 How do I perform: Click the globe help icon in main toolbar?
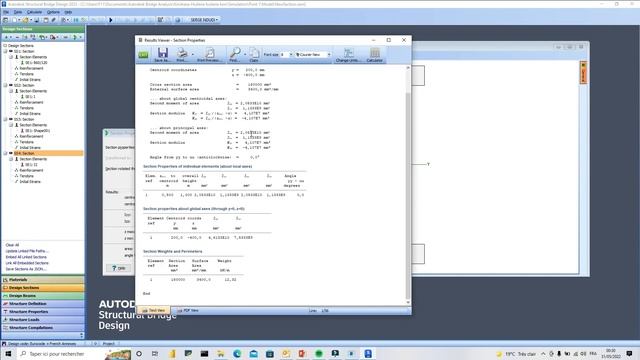(x=178, y=20)
